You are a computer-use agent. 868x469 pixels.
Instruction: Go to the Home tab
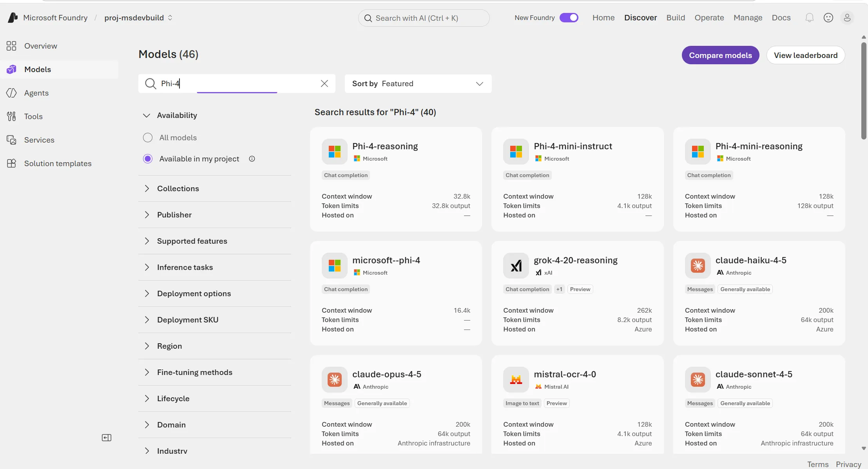[x=603, y=18]
